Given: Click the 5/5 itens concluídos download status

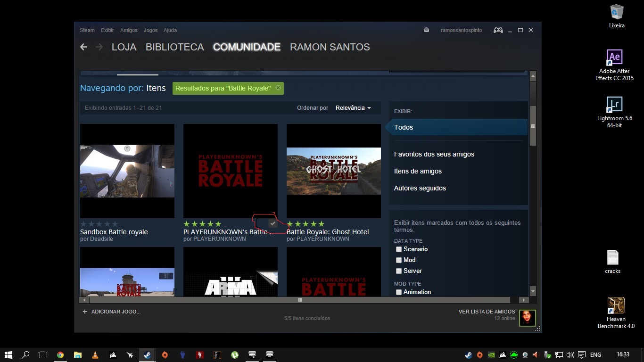Looking at the screenshot, I should (x=307, y=318).
